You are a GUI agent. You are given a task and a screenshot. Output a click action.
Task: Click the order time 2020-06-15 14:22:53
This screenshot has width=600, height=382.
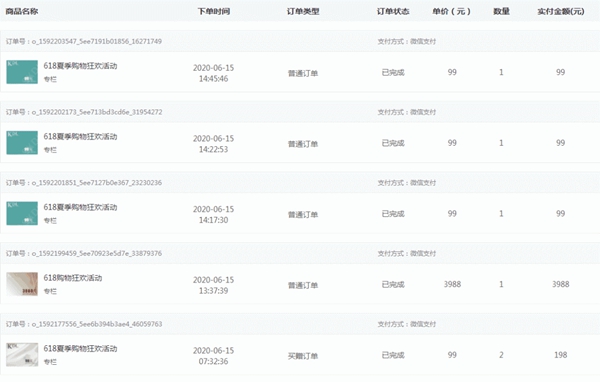point(214,144)
